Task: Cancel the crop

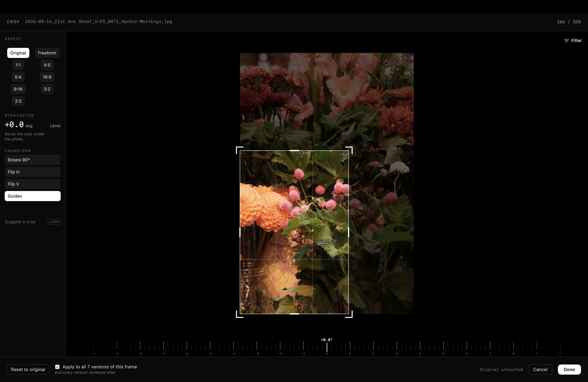Action: click(540, 369)
